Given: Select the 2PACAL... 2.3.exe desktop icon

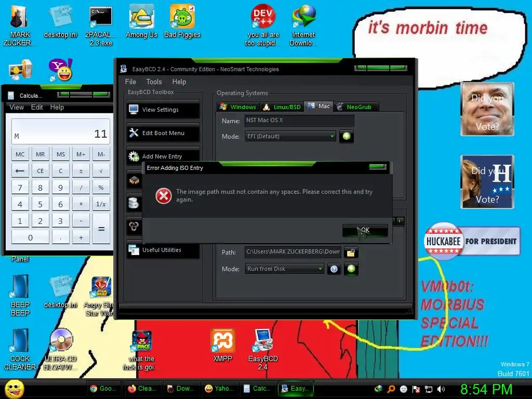Looking at the screenshot, I should (x=101, y=25).
